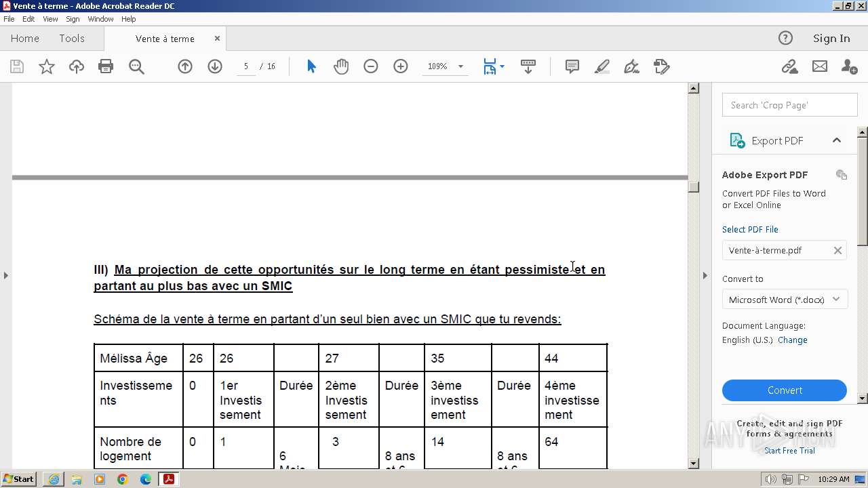Screen dimensions: 868x488
Task: Collapse the right tools pane arrow
Action: click(705, 275)
